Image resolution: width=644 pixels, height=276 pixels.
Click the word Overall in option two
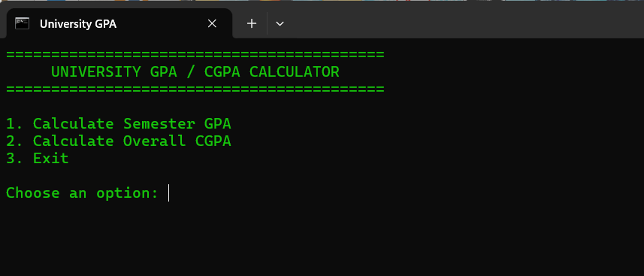pos(155,141)
